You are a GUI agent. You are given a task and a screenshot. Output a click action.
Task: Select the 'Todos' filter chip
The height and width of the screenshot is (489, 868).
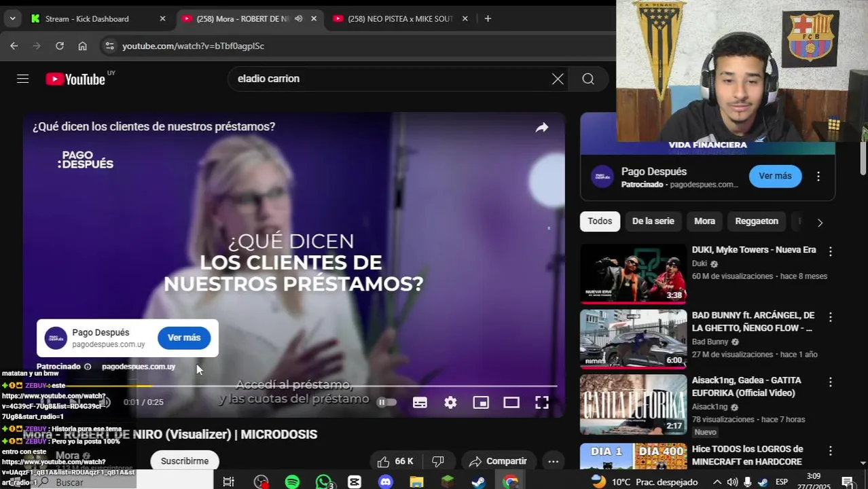coord(600,221)
